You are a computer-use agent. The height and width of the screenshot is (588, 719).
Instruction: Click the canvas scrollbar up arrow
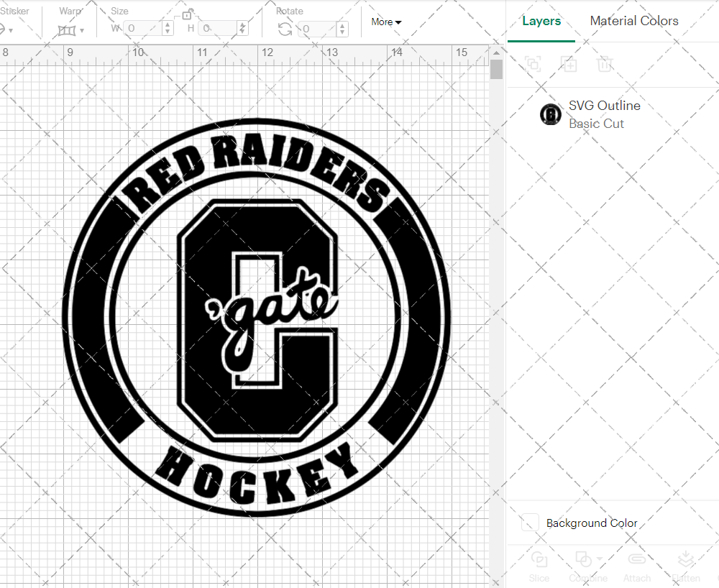pyautogui.click(x=496, y=52)
